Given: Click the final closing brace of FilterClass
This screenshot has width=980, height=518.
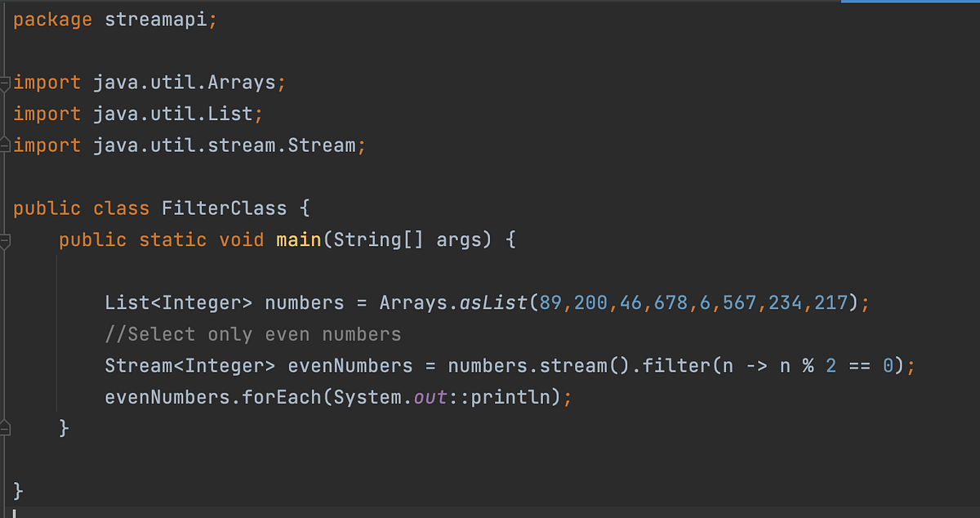Looking at the screenshot, I should tap(17, 490).
